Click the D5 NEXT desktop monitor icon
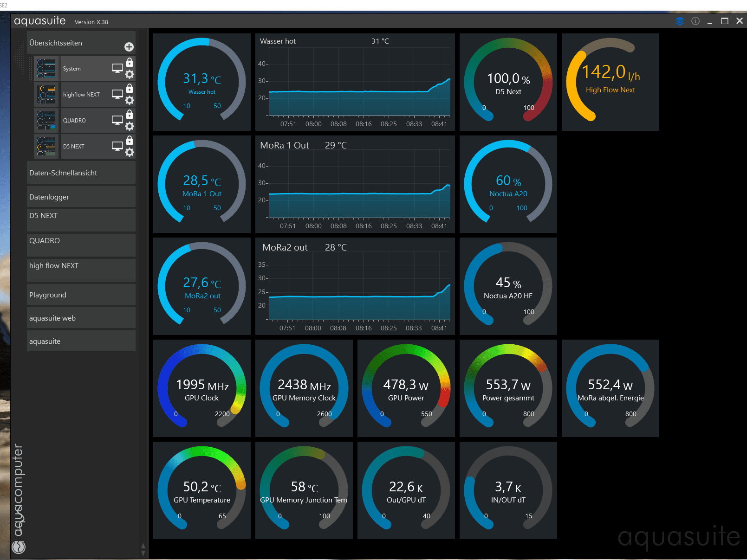The image size is (747, 560). pyautogui.click(x=117, y=146)
